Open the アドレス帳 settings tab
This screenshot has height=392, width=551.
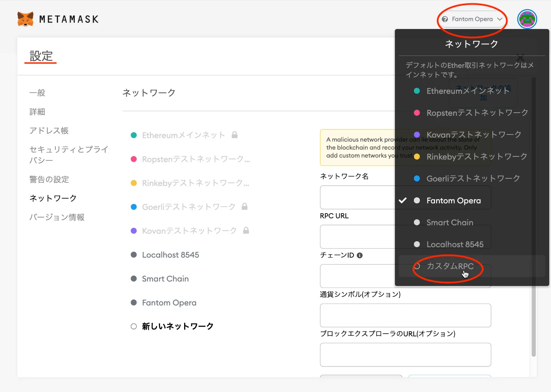point(49,130)
